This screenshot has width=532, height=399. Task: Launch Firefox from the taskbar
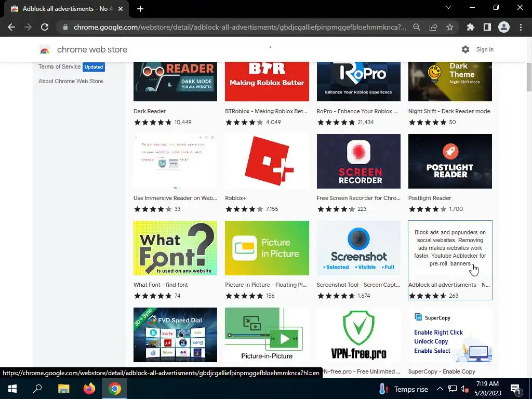click(89, 389)
